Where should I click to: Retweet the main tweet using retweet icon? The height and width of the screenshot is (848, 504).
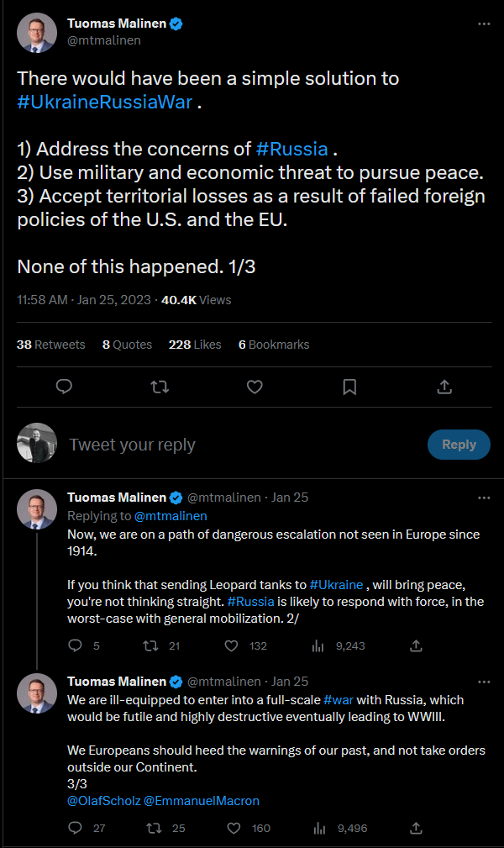click(x=160, y=387)
